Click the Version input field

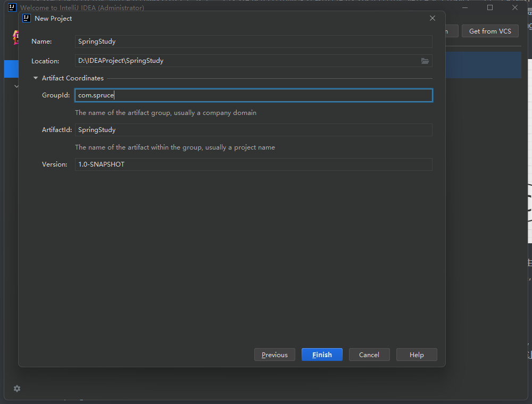[x=253, y=164]
